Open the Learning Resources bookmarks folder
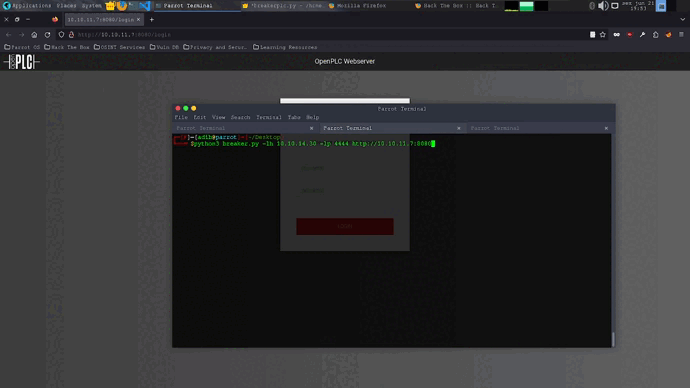The width and height of the screenshot is (690, 388). (285, 47)
